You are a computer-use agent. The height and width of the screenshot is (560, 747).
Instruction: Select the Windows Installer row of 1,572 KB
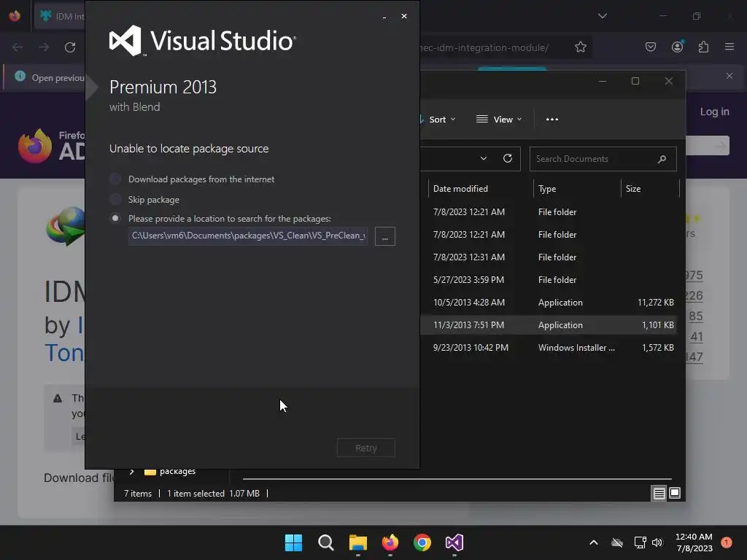(549, 348)
